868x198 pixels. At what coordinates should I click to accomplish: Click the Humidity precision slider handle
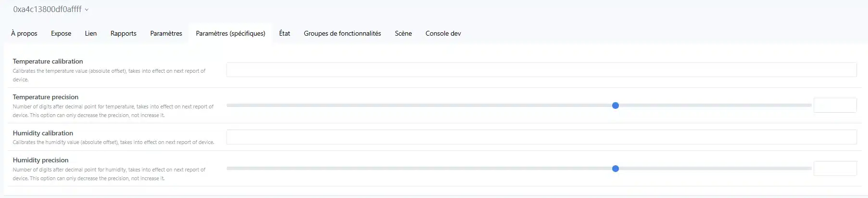pyautogui.click(x=616, y=169)
